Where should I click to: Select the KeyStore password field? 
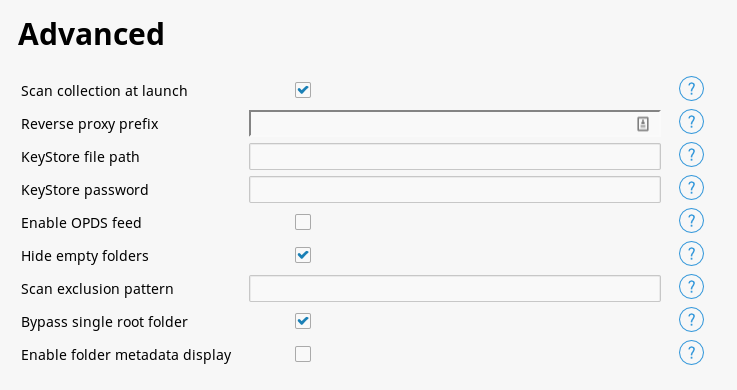pos(455,189)
